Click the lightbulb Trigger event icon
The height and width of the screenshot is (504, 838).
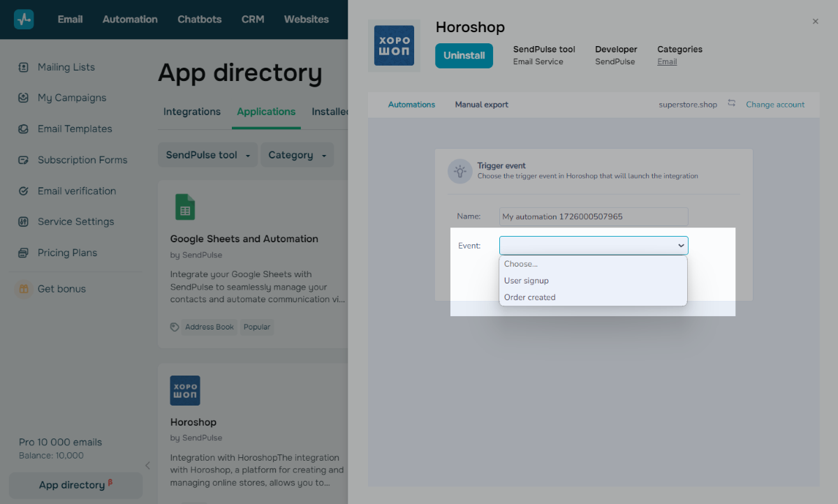460,171
